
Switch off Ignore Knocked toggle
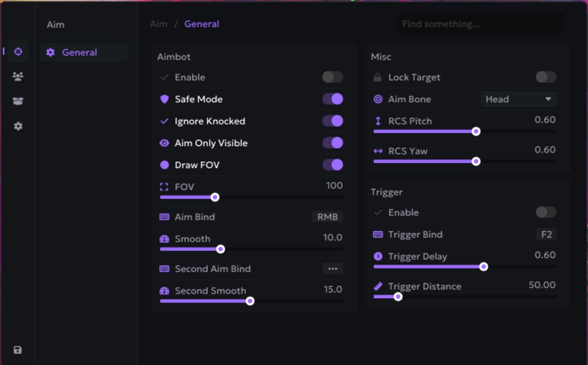click(x=333, y=121)
